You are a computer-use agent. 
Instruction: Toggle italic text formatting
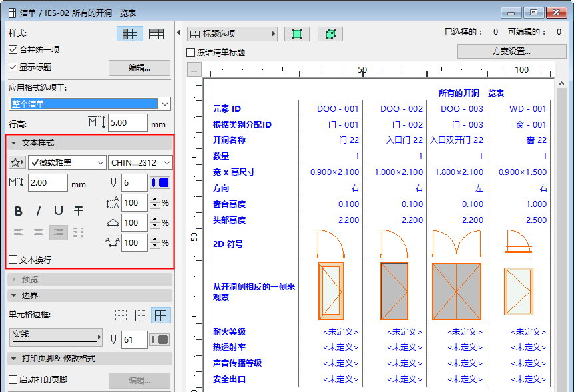[39, 211]
